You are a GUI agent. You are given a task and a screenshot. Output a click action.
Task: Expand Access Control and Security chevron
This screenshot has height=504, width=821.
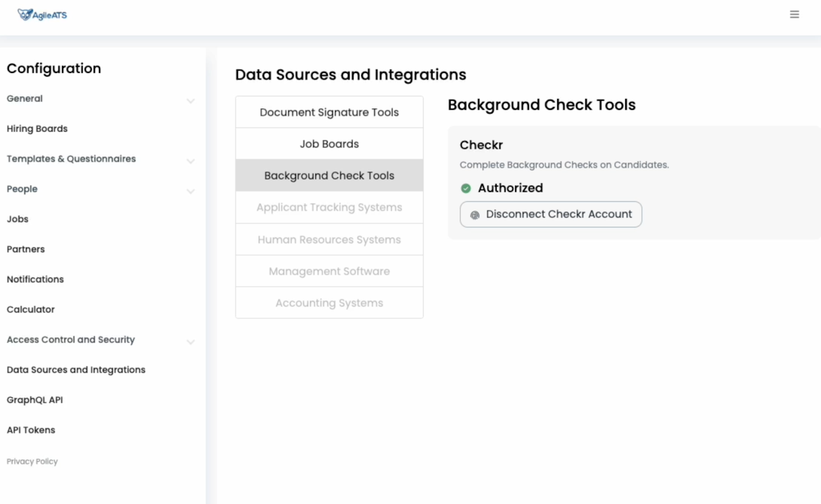click(x=190, y=342)
